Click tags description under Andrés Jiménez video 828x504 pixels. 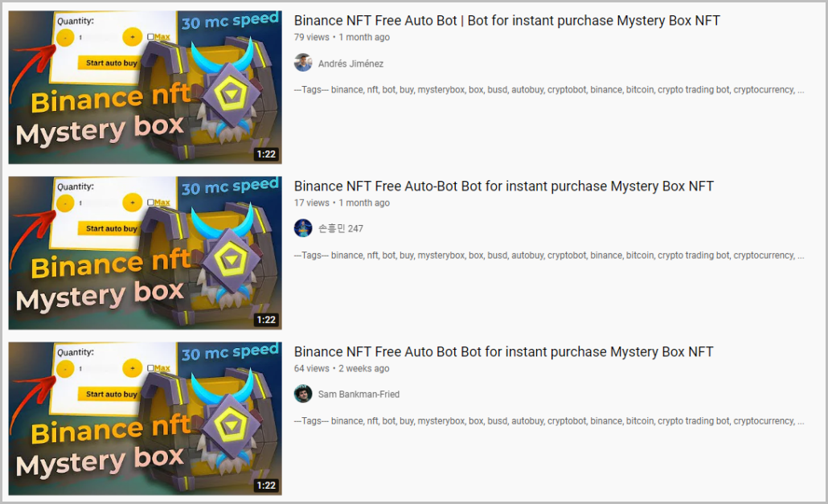(549, 90)
